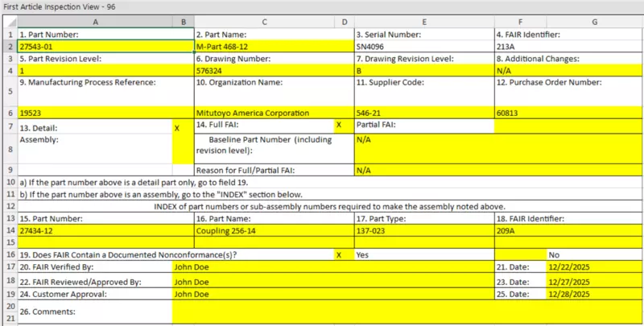Click index part number 27434-12

point(105,230)
